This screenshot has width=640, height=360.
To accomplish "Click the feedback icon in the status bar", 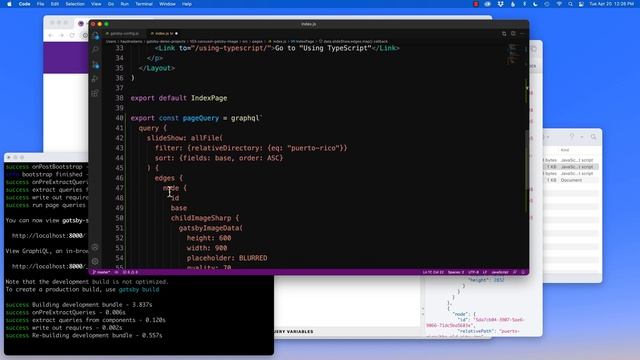I will pos(515,272).
